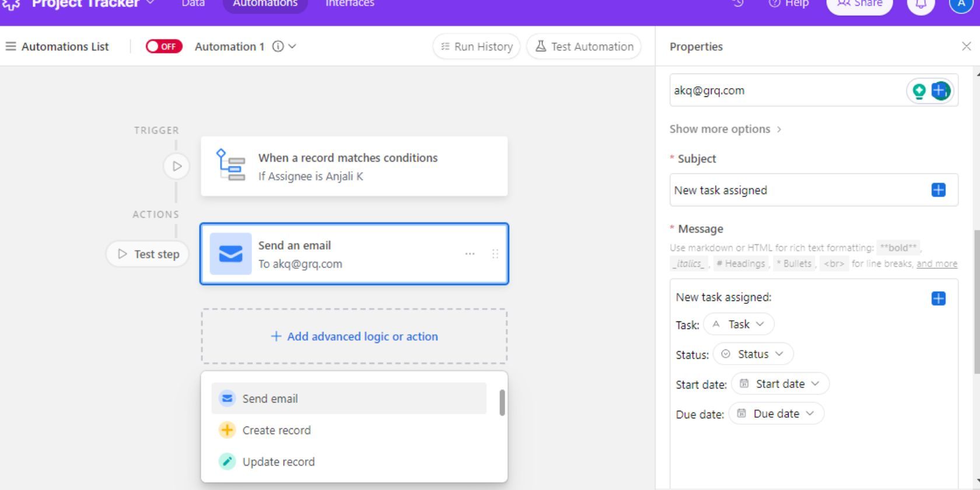
Task: Click the Test Automation button
Action: tap(584, 47)
